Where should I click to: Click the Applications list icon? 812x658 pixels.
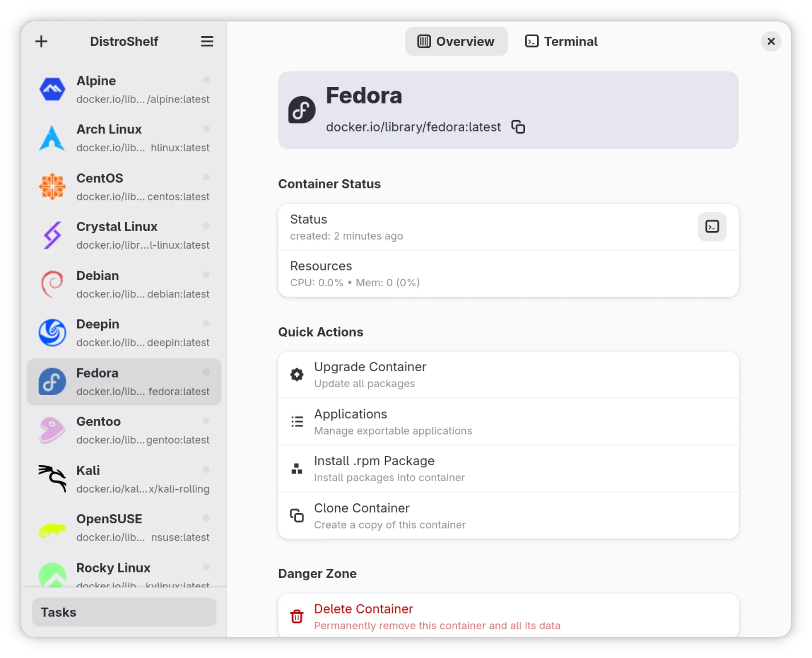297,422
